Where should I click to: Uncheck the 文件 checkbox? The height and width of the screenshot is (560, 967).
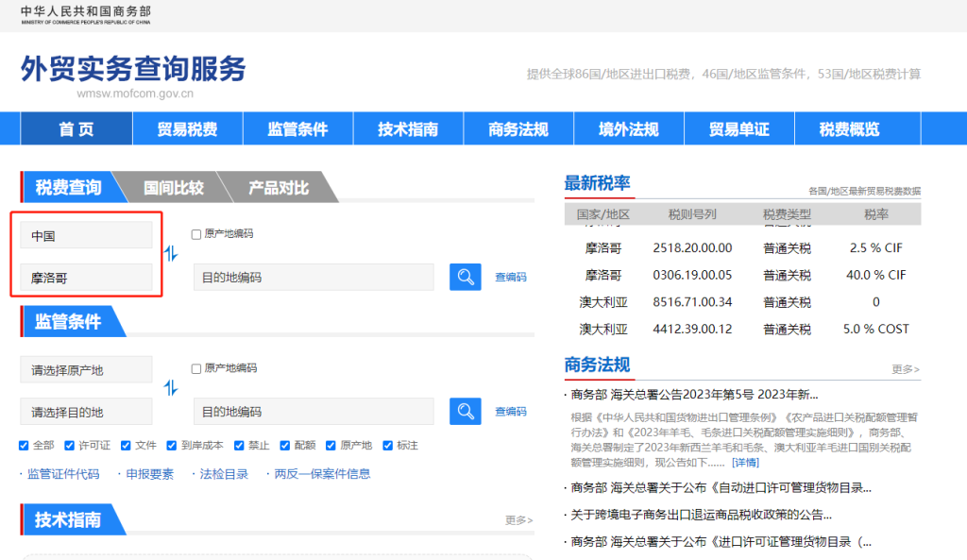(126, 446)
